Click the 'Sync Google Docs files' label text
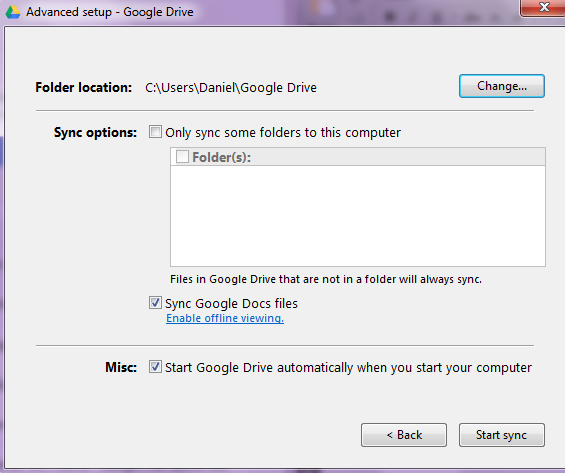This screenshot has height=473, width=565. click(x=231, y=304)
